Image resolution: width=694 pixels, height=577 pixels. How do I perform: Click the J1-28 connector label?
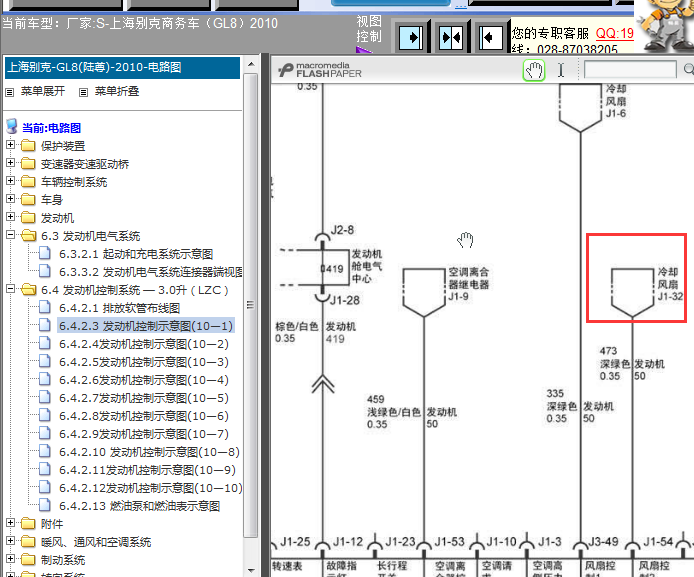345,300
